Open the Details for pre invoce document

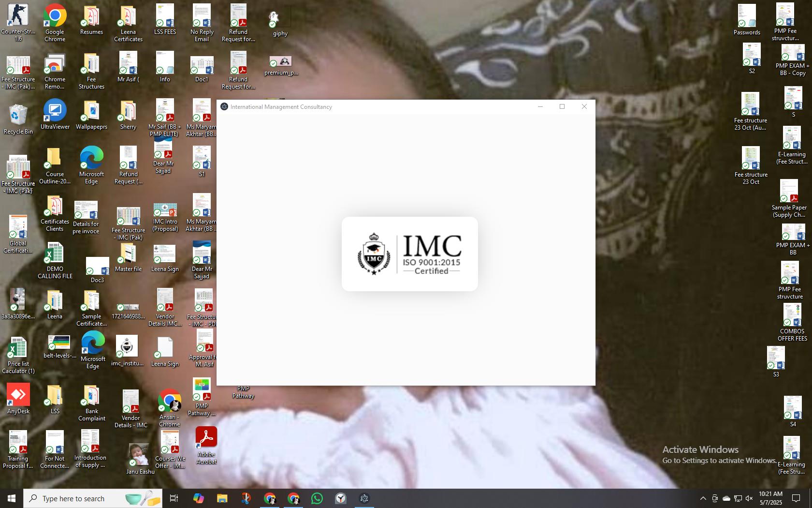point(86,218)
